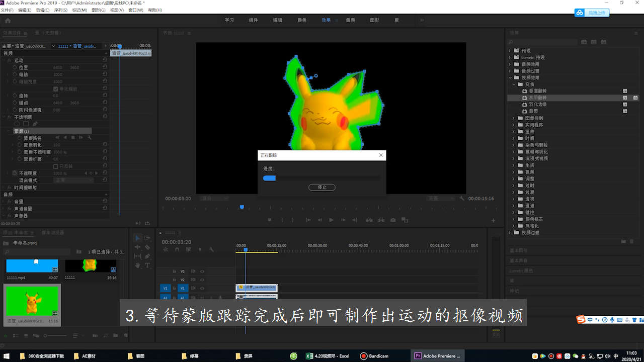
Task: Expand the Video Transitions folder
Action: tap(510, 232)
